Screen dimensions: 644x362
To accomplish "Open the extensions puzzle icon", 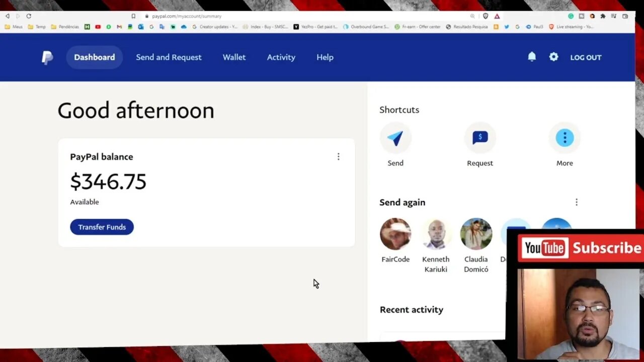I will [603, 16].
